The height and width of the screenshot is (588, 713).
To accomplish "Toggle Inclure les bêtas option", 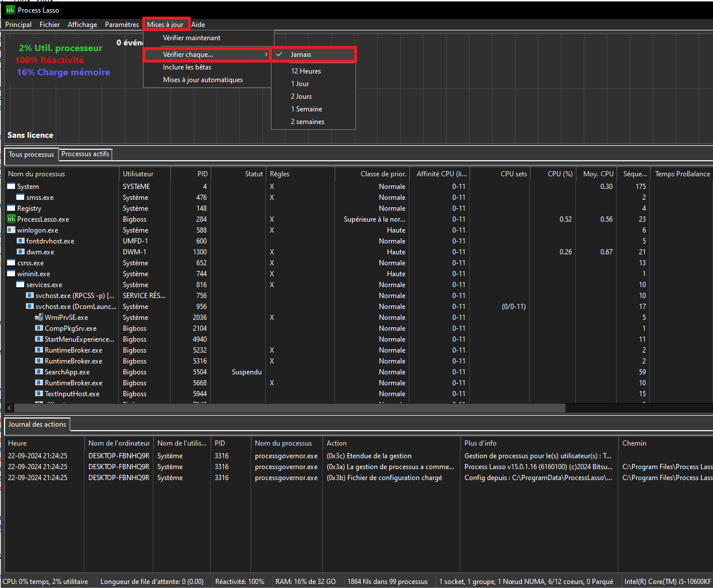I will click(x=187, y=67).
